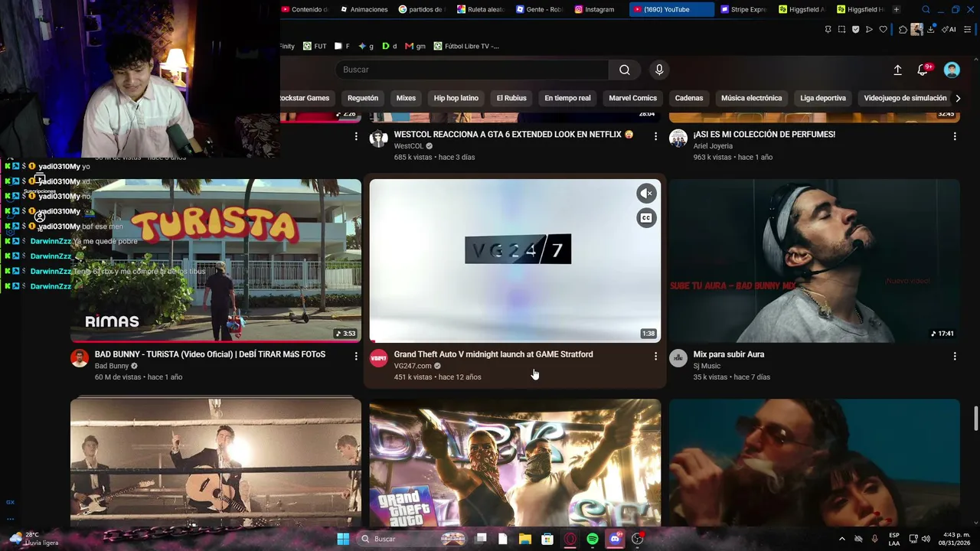Select the Música electrónica chip
Screen dimensions: 980x551
click(x=751, y=98)
